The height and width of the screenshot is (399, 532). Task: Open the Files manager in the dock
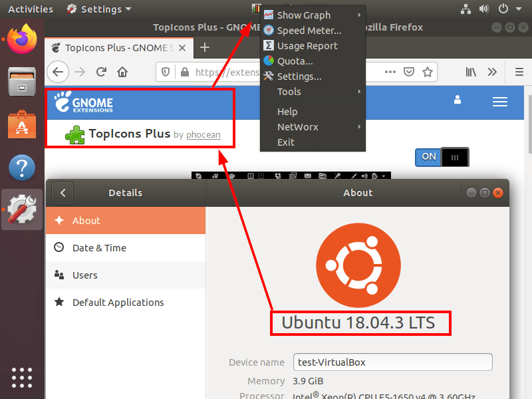pyautogui.click(x=22, y=81)
